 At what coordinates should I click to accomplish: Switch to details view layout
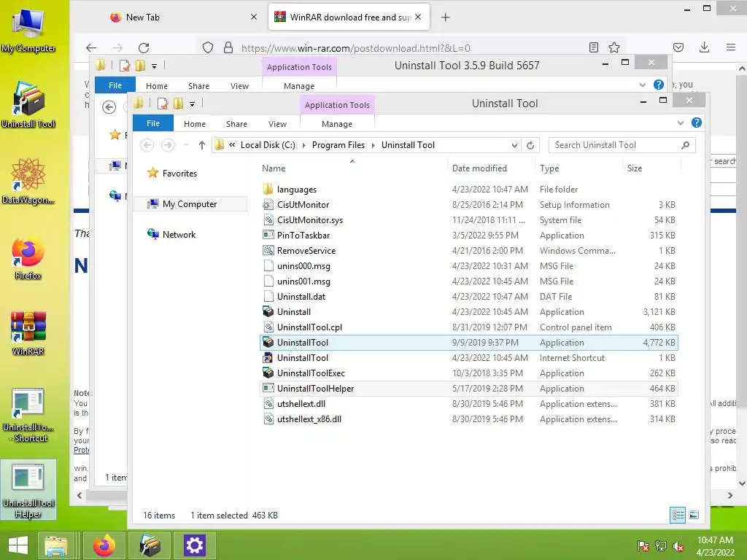pos(678,516)
